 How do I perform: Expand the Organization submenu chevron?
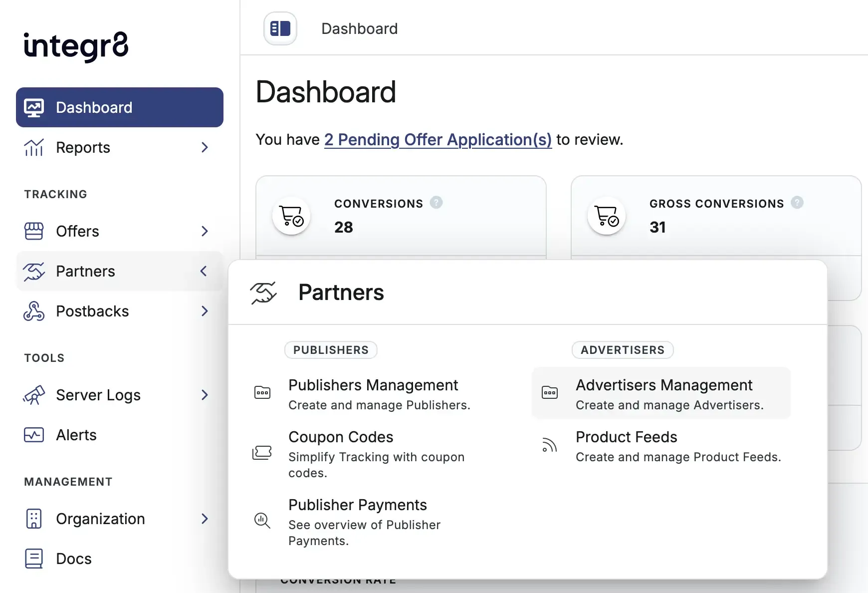click(204, 519)
